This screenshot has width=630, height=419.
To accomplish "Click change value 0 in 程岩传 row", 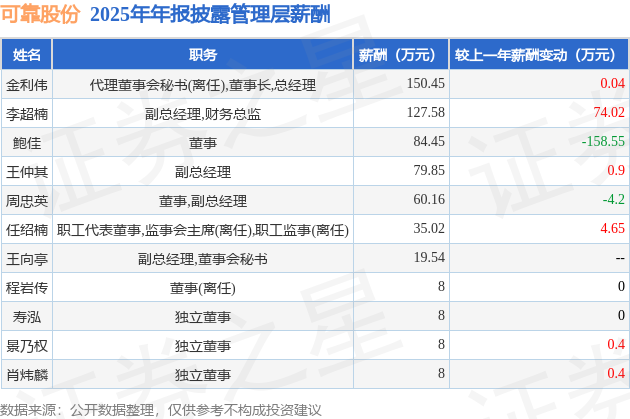I will (x=621, y=286).
